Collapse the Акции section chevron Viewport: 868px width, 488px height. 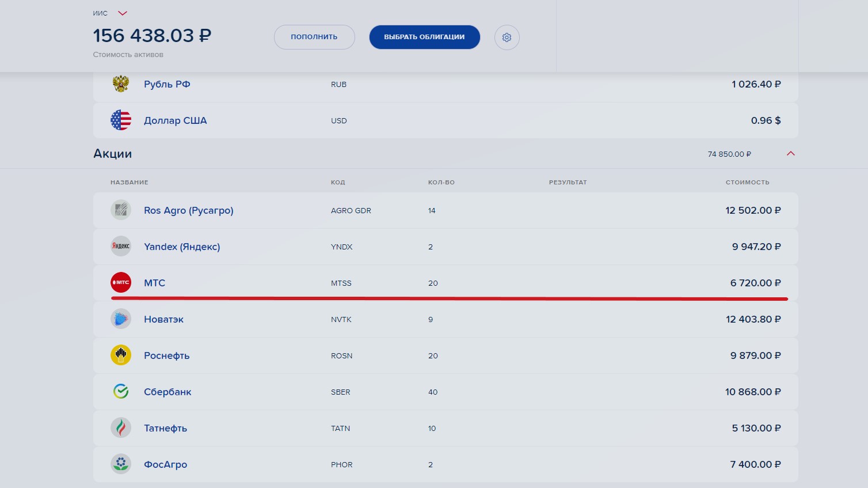pos(791,154)
